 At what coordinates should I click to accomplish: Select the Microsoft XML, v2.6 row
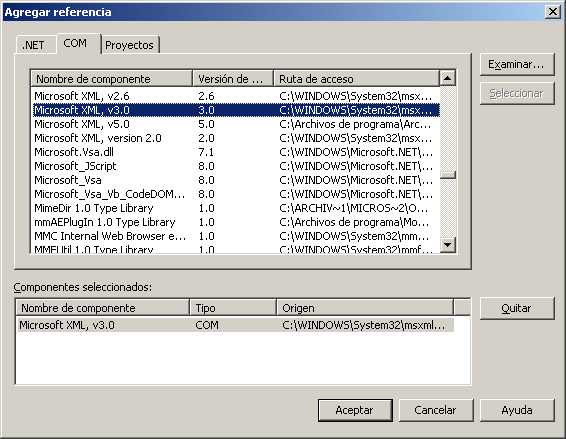pos(236,96)
